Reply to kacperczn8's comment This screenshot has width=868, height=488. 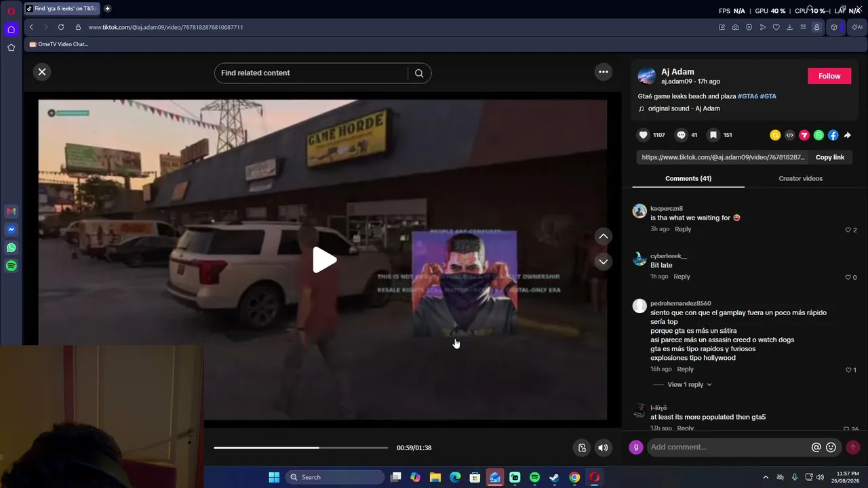[x=683, y=229]
